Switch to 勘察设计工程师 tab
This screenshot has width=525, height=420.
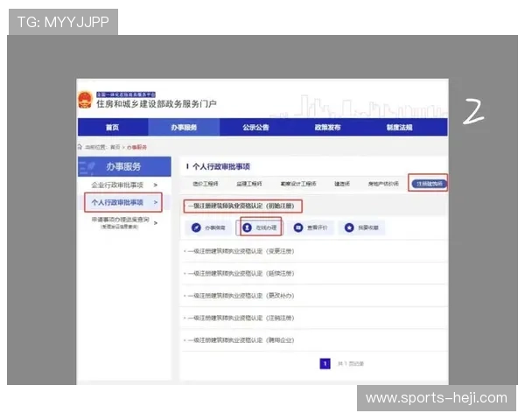298,184
